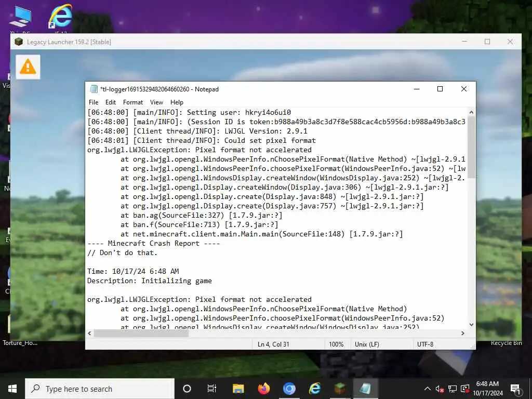
Task: Open the Format menu in Notepad
Action: (x=133, y=102)
